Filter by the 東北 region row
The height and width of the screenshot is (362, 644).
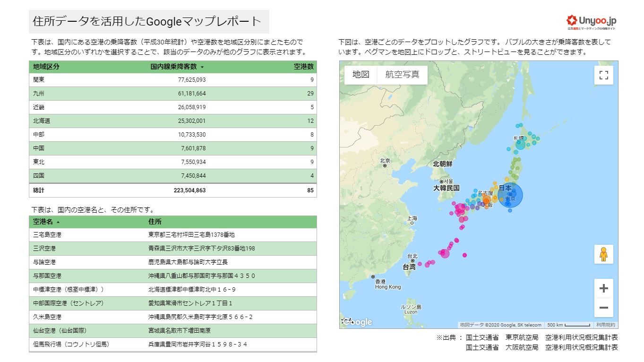tap(173, 162)
